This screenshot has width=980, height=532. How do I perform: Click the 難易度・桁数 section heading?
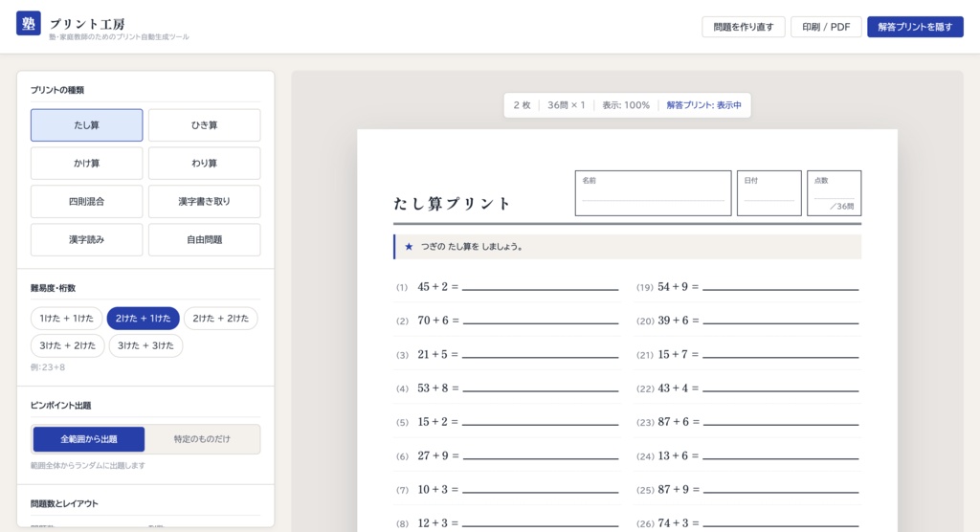point(54,288)
